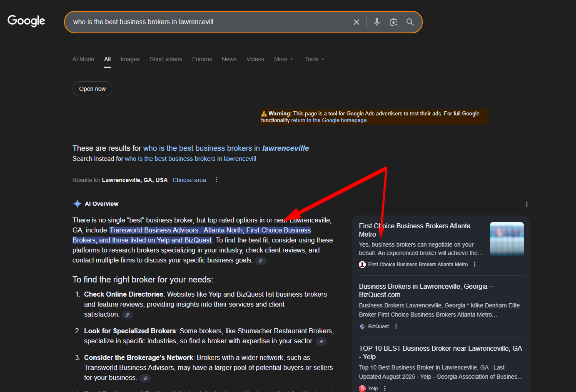Click the magnifier search button
The height and width of the screenshot is (392, 576).
pos(410,22)
